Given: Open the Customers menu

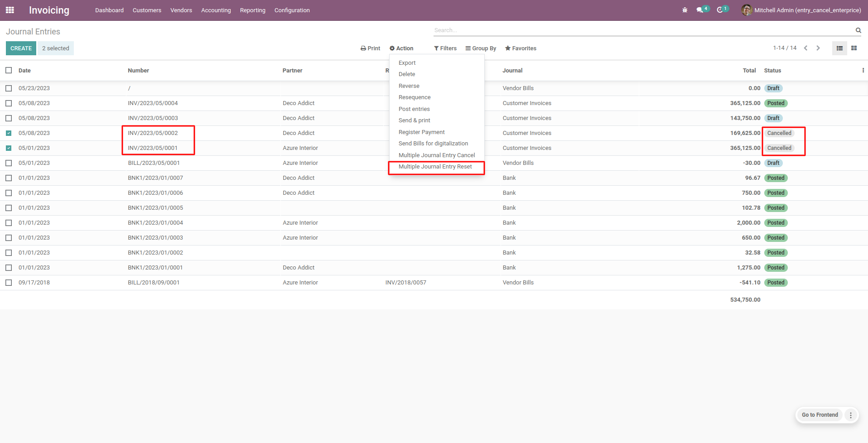Looking at the screenshot, I should (x=147, y=10).
